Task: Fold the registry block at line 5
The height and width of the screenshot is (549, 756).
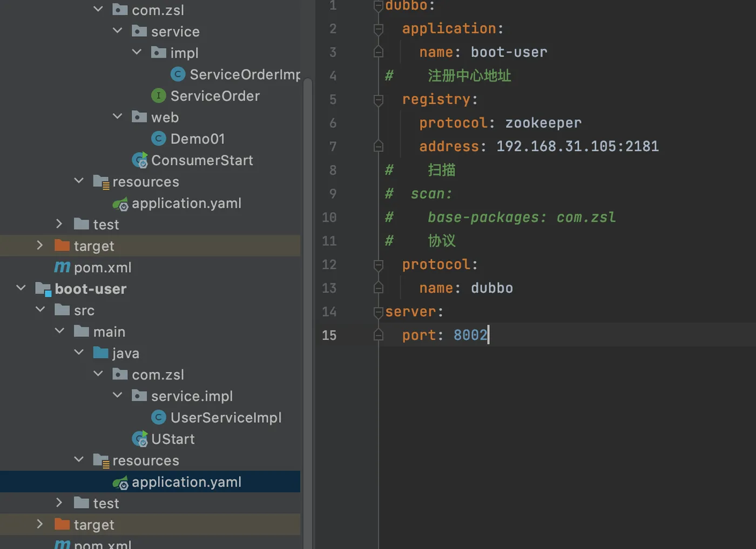Action: click(379, 100)
